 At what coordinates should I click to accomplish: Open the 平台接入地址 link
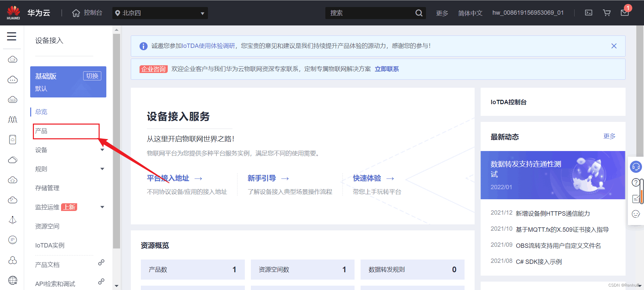click(174, 178)
